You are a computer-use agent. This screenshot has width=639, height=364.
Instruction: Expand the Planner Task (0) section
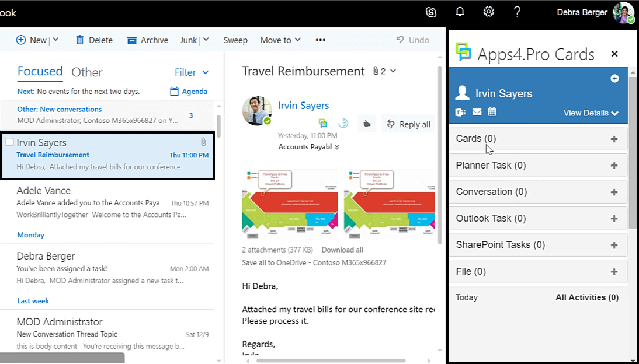tap(538, 165)
